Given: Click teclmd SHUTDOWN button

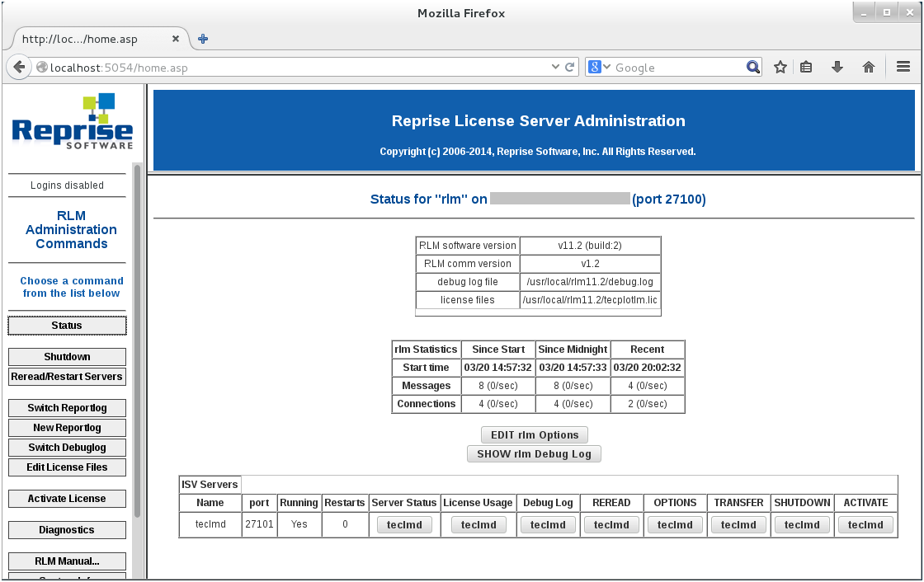Looking at the screenshot, I should (802, 525).
